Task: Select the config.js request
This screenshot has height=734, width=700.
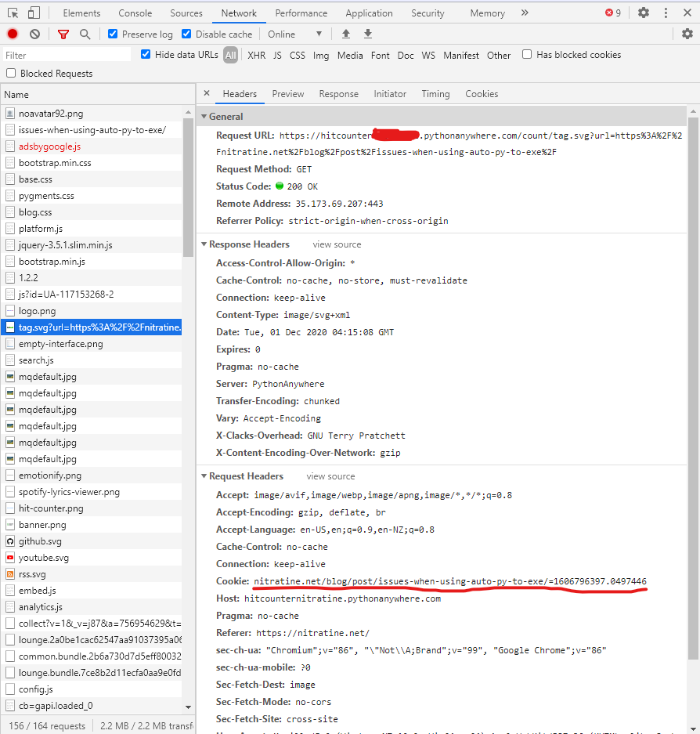Action: coord(92,689)
